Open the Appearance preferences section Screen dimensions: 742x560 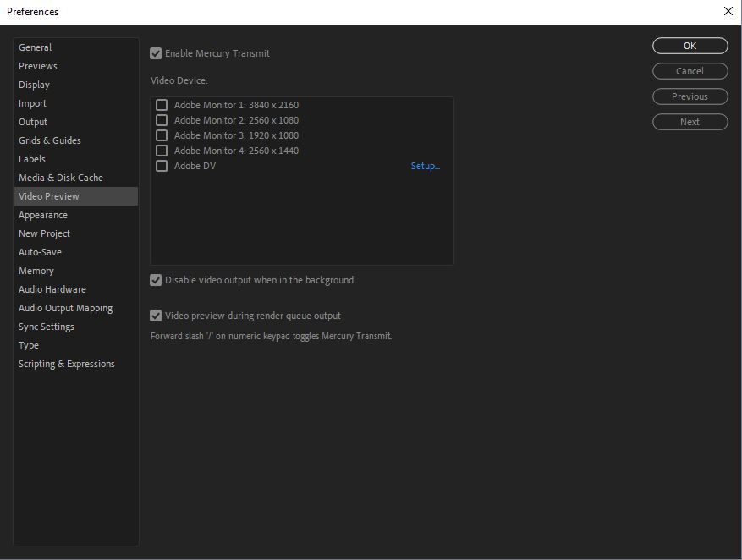43,215
